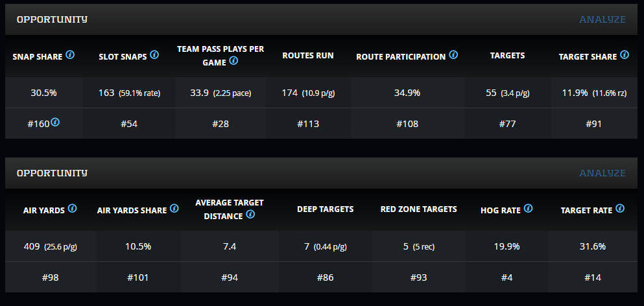Select the 30.5% snap share value

[x=44, y=93]
